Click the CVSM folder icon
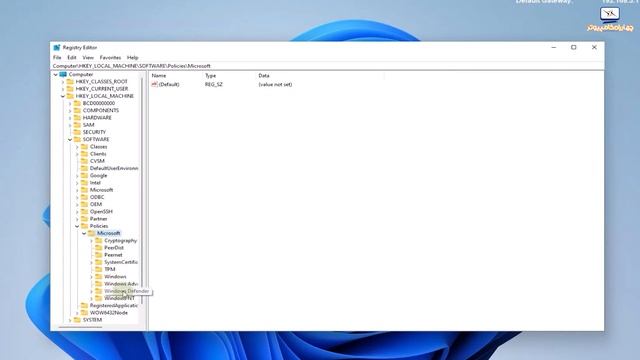Viewport: 640px width, 360px height. (84, 161)
